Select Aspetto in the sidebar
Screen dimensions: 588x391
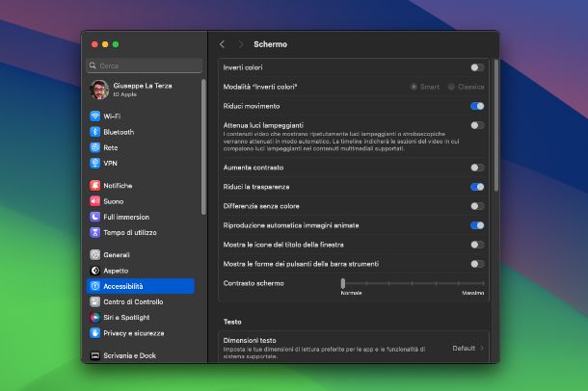coord(141,271)
